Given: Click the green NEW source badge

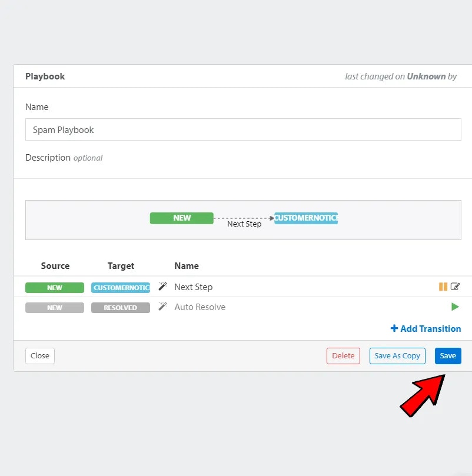Looking at the screenshot, I should click(55, 288).
